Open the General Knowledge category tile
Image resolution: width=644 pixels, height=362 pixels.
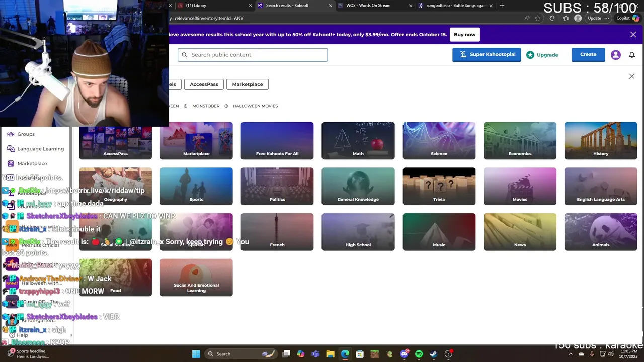pyautogui.click(x=358, y=187)
